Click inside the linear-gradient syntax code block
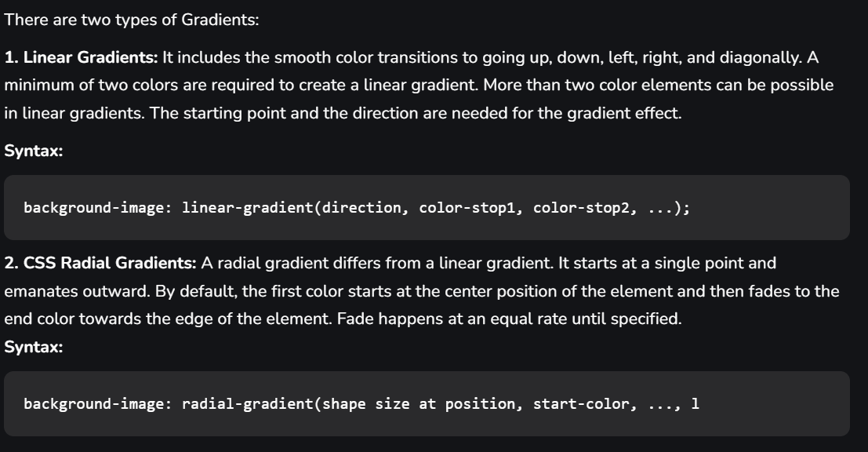Image resolution: width=868 pixels, height=452 pixels. pyautogui.click(x=427, y=208)
